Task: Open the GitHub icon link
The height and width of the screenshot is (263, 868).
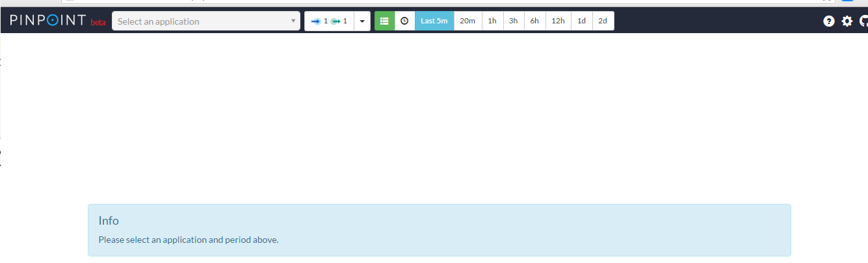Action: [x=863, y=21]
